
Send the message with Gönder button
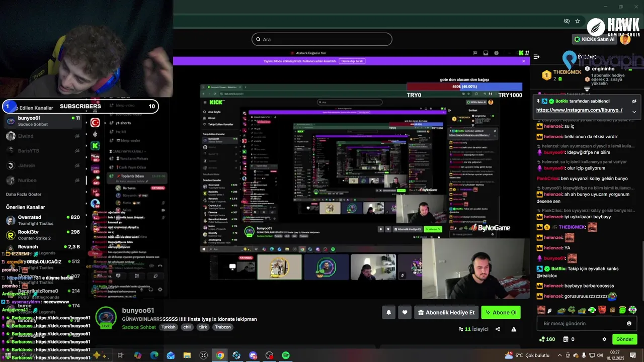tap(624, 339)
